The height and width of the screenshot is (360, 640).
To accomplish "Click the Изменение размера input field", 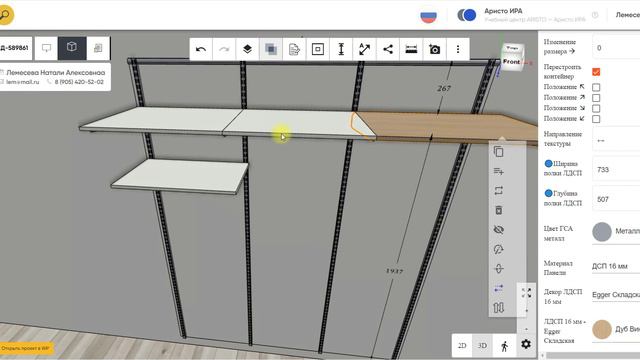I will pyautogui.click(x=616, y=48).
